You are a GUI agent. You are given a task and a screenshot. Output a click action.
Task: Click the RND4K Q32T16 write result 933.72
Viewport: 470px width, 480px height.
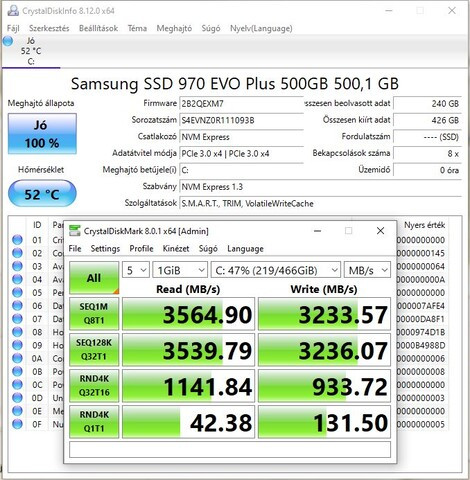pyautogui.click(x=324, y=386)
